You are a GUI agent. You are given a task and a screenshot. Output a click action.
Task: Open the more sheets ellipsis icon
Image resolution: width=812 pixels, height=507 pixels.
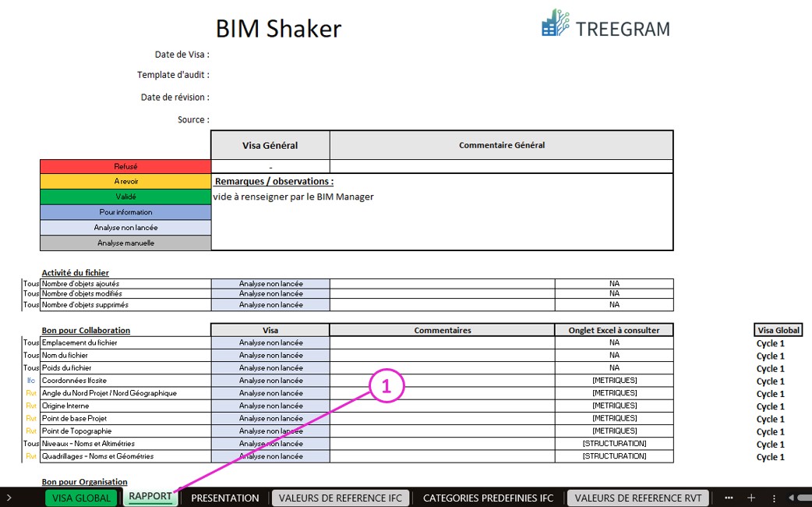(x=729, y=497)
